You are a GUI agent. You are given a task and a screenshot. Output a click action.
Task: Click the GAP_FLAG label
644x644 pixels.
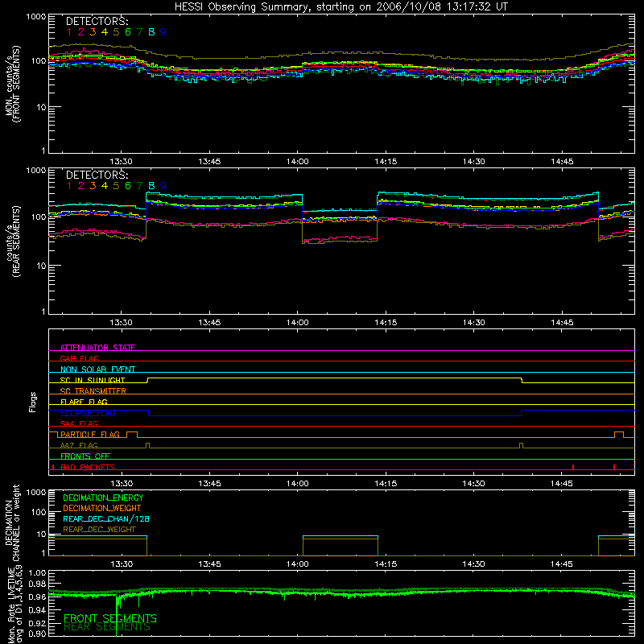pyautogui.click(x=79, y=358)
